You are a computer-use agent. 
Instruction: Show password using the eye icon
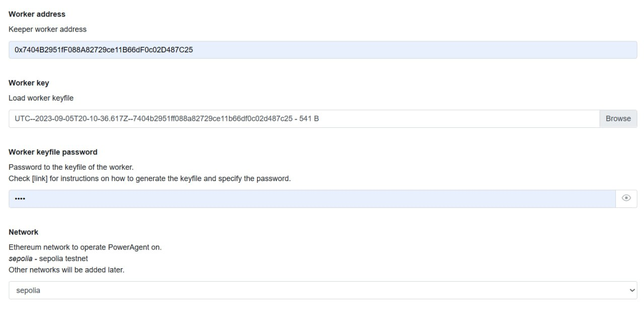[x=626, y=198]
